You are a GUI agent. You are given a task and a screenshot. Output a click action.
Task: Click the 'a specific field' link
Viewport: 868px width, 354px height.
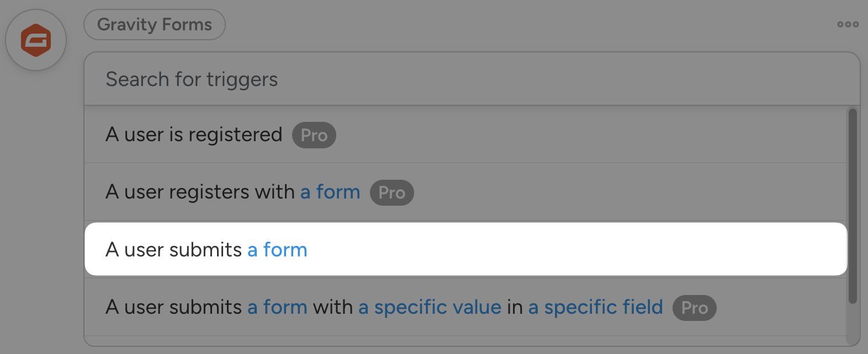click(595, 307)
